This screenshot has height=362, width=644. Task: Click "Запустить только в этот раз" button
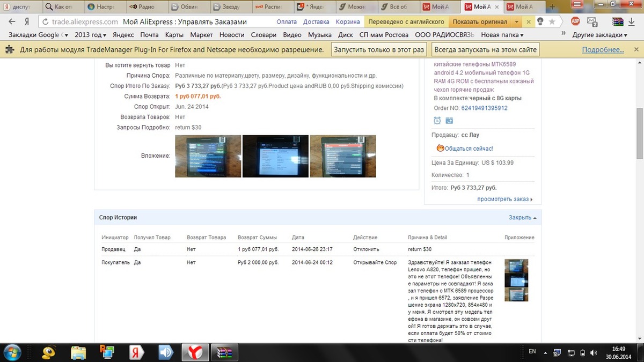point(379,50)
